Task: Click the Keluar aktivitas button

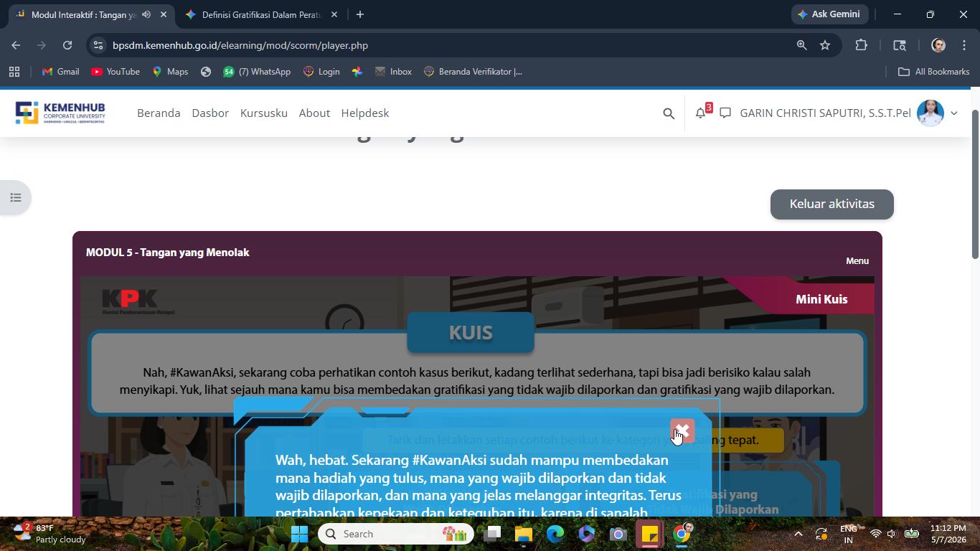Action: pos(832,204)
